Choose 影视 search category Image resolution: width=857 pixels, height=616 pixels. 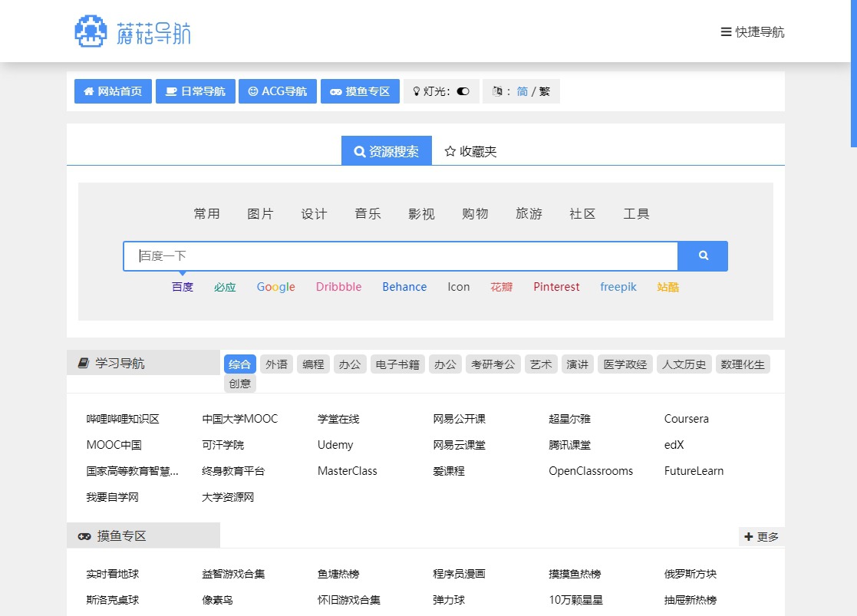click(x=421, y=214)
